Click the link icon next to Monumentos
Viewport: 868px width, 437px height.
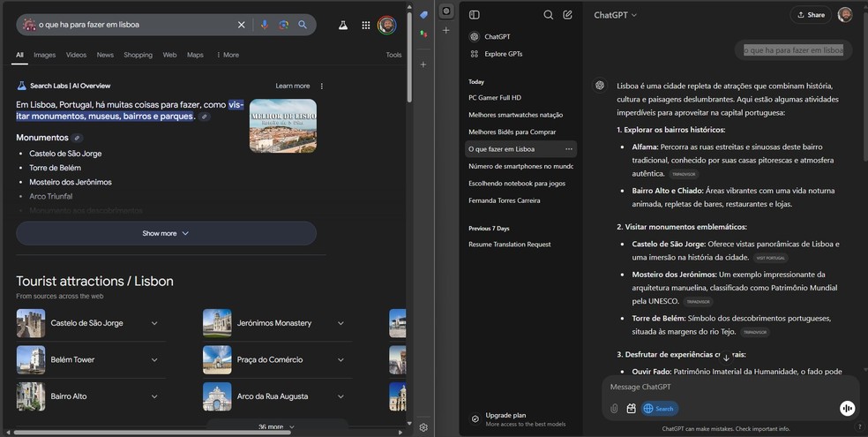78,138
